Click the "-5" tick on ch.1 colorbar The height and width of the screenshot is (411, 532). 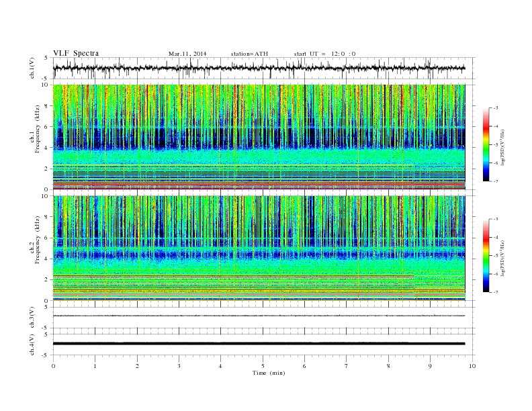496,145
